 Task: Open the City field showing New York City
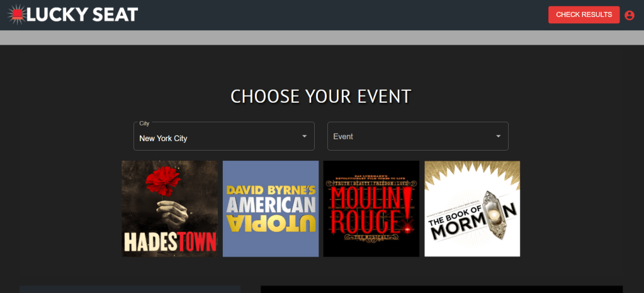coord(224,136)
